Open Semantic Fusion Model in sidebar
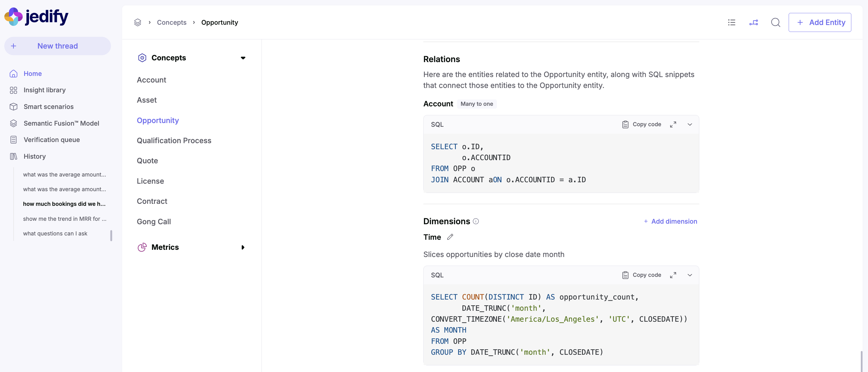The image size is (868, 372). click(61, 123)
